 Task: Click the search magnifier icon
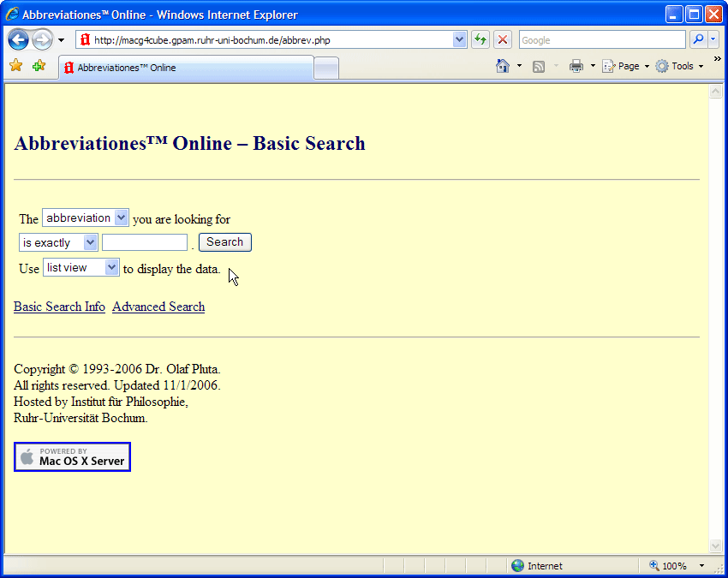pos(698,40)
